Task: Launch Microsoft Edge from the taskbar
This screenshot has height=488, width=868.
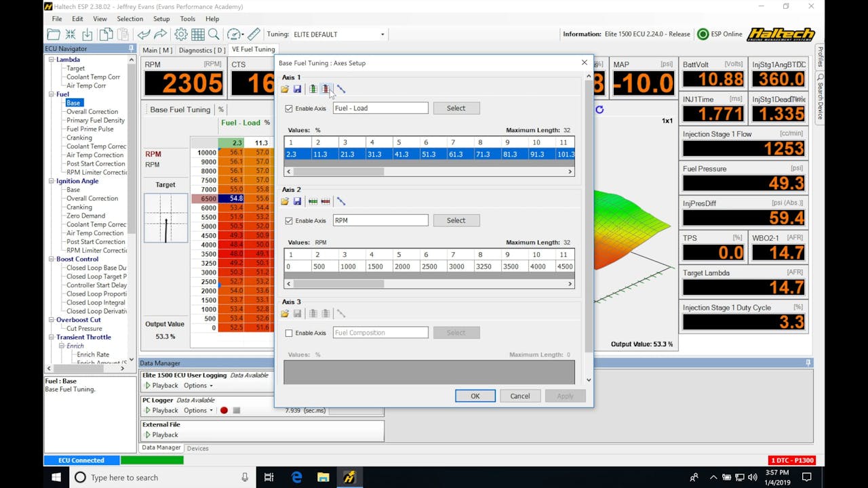Action: [x=296, y=477]
